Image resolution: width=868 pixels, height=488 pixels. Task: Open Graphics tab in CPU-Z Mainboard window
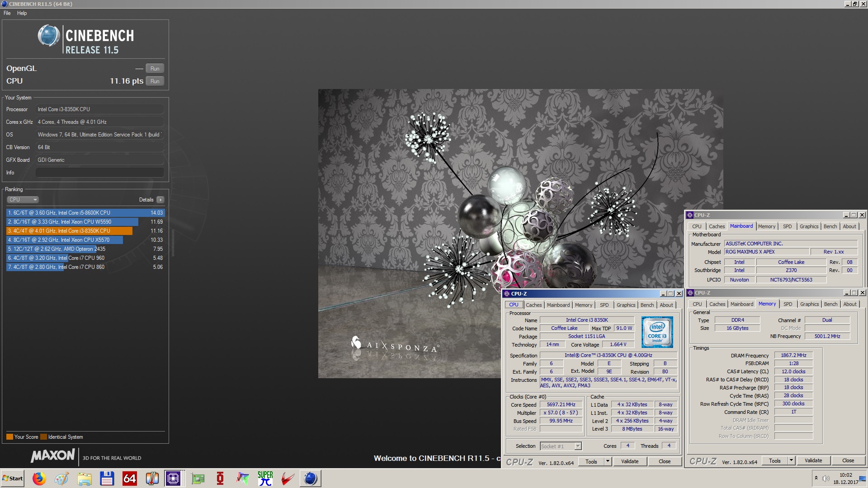809,226
